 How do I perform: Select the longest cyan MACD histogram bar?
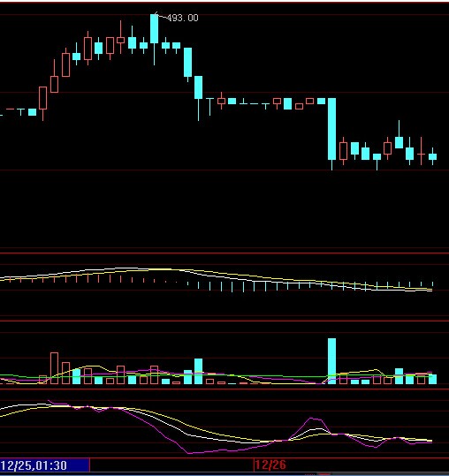[243, 286]
